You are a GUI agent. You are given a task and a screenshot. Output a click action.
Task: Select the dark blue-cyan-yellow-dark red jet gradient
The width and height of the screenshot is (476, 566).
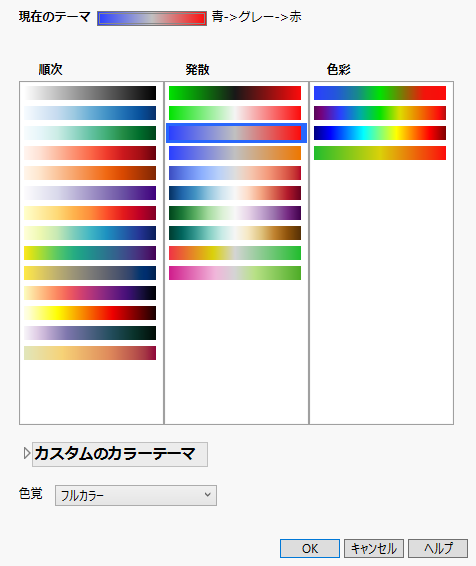tap(380, 133)
